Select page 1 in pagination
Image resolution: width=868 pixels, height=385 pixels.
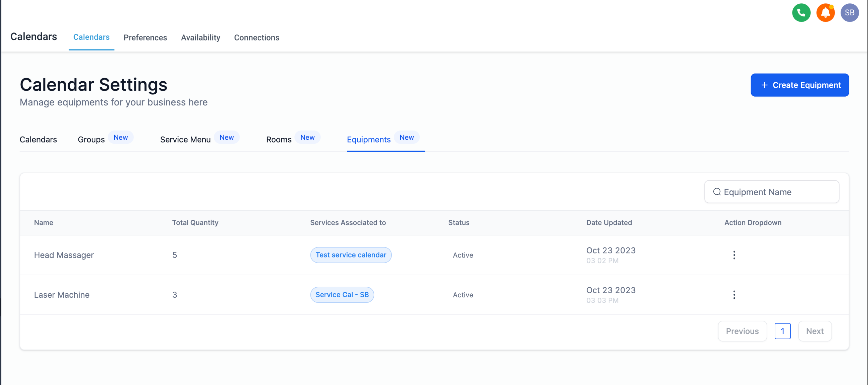click(782, 331)
